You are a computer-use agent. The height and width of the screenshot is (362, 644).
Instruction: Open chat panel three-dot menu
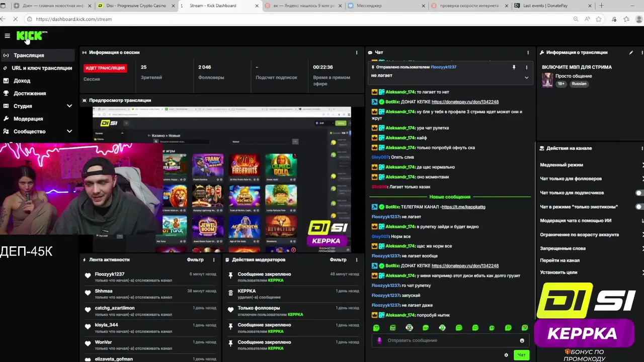point(528,52)
